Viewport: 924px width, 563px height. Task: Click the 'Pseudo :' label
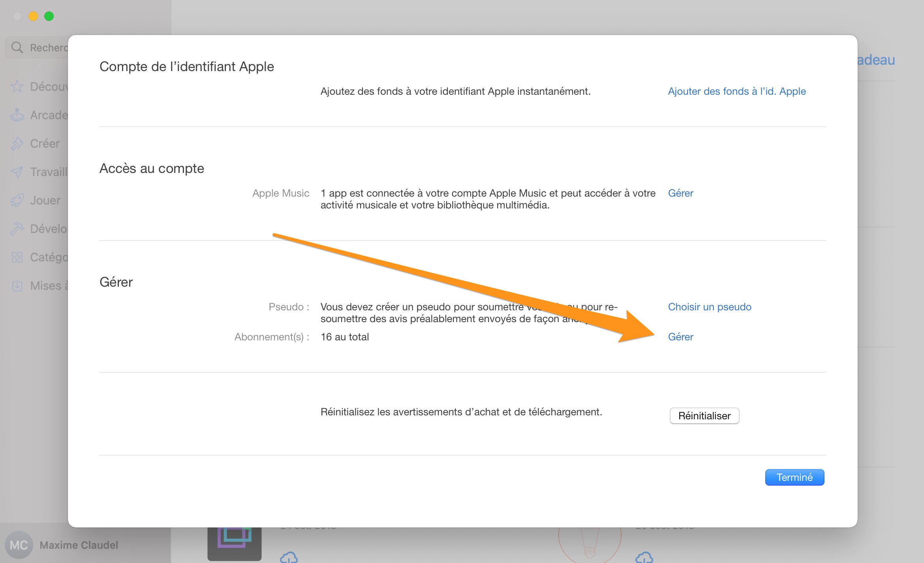pyautogui.click(x=289, y=307)
